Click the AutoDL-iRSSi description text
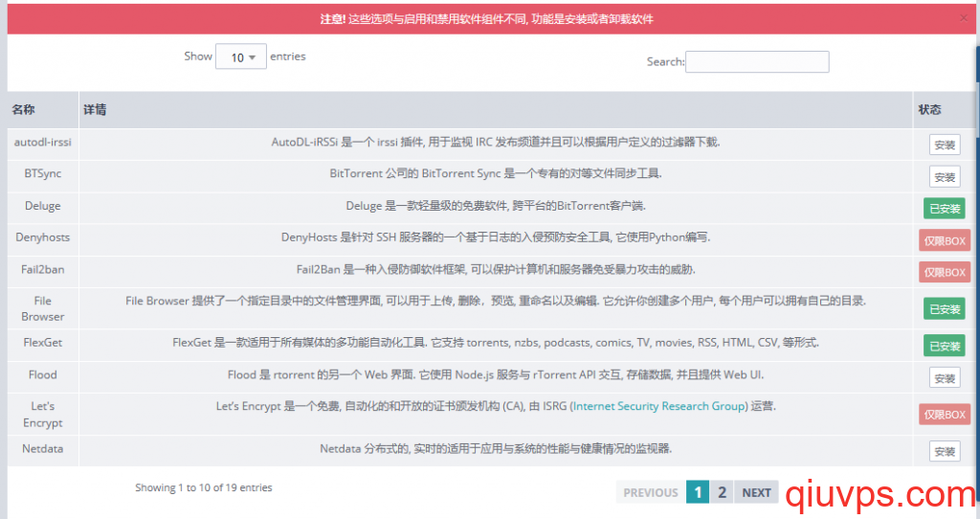Image resolution: width=980 pixels, height=519 pixels. (x=496, y=142)
